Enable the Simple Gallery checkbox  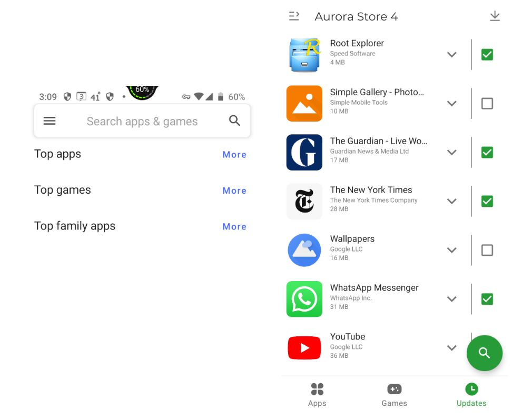tap(487, 104)
